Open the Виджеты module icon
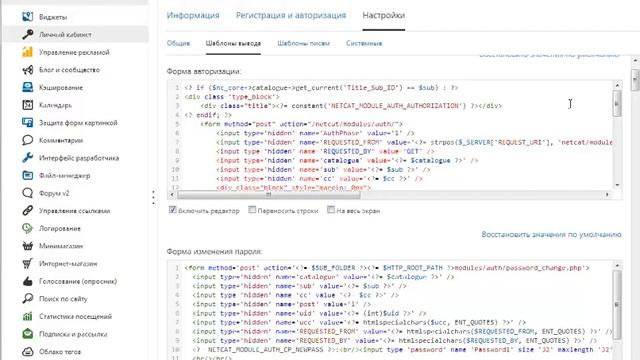Viewport: 640px width, 360px height. point(27,17)
